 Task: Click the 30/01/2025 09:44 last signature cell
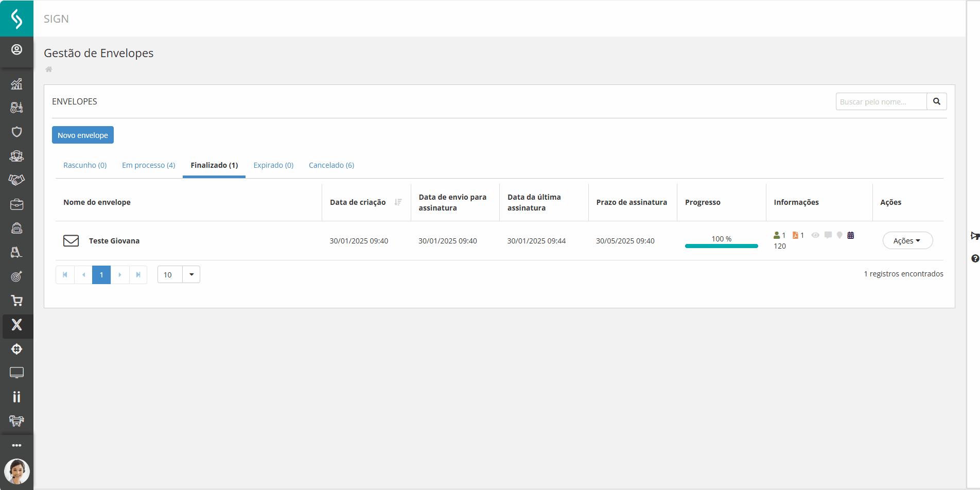536,241
